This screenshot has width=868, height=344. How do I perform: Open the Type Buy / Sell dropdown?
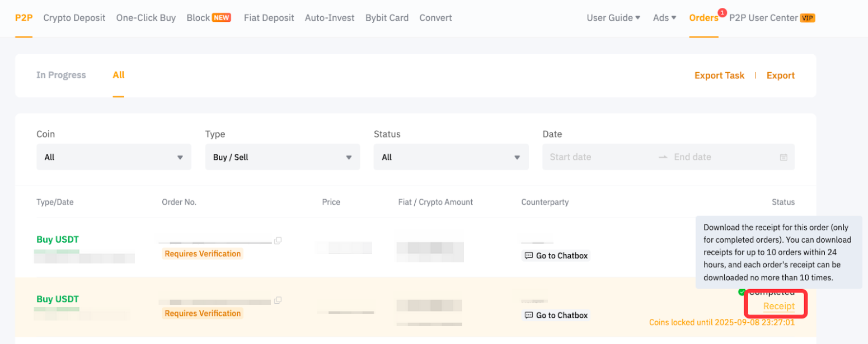point(282,157)
